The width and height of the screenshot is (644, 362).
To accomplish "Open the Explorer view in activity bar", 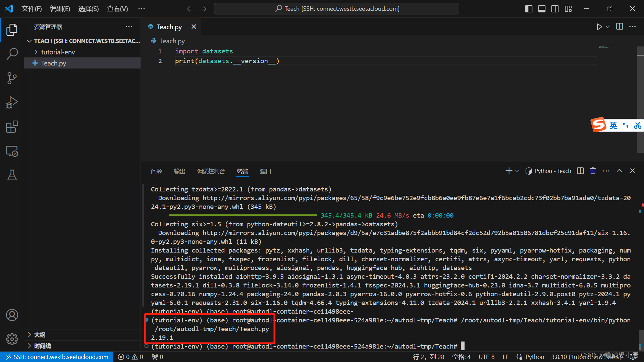I will [x=12, y=30].
